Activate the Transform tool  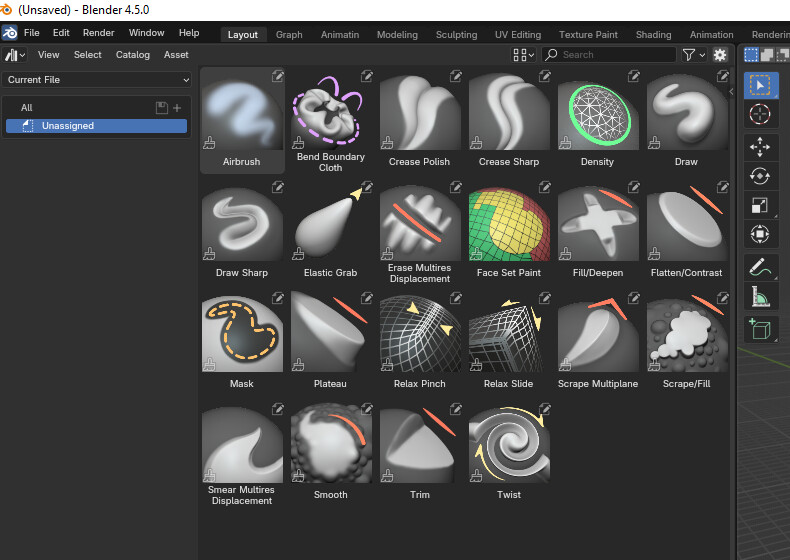761,234
